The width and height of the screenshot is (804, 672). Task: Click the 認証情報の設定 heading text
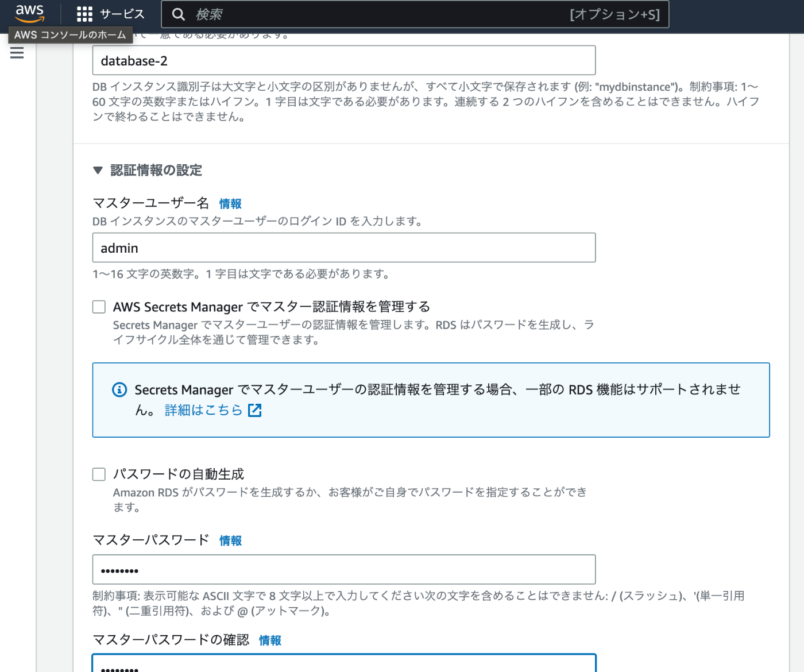[x=156, y=171]
